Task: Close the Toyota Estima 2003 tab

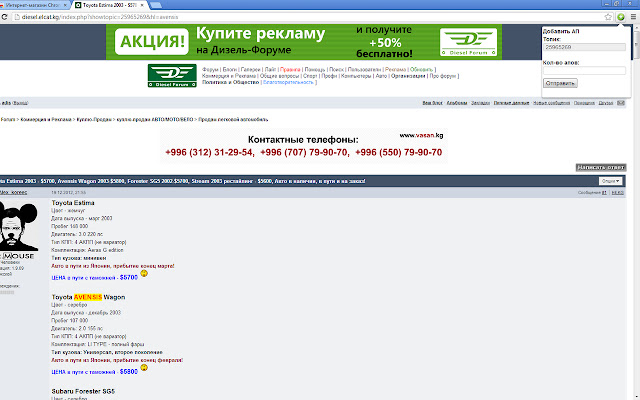Action: [142, 5]
